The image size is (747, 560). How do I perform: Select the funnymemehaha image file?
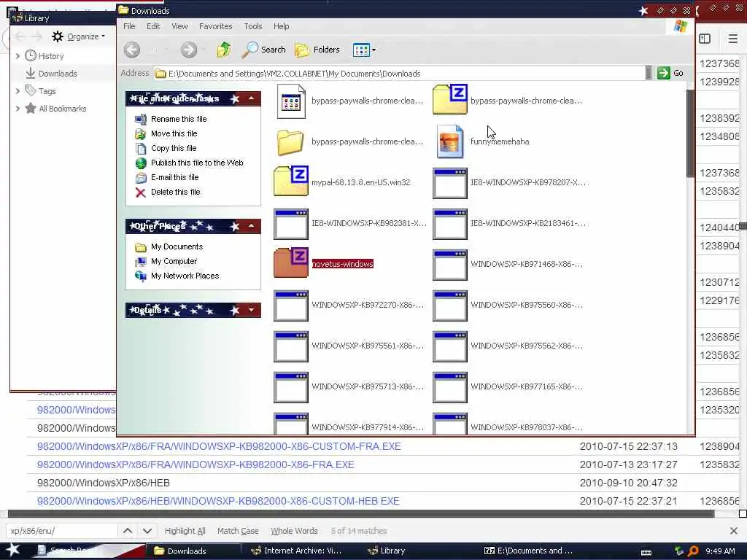click(450, 141)
